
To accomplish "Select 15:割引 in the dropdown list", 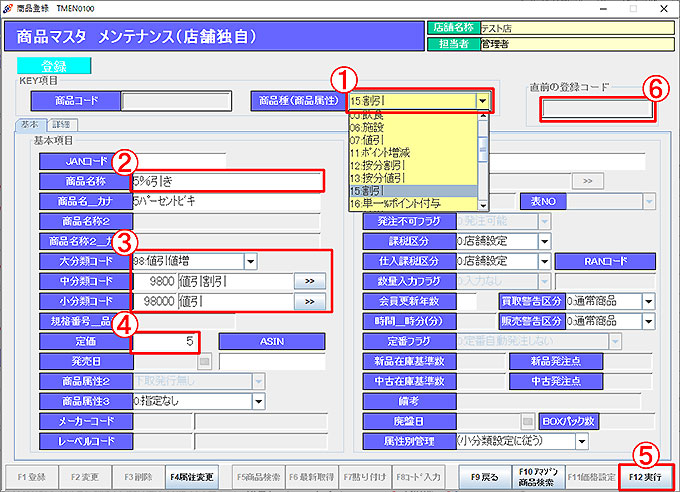I will point(413,190).
